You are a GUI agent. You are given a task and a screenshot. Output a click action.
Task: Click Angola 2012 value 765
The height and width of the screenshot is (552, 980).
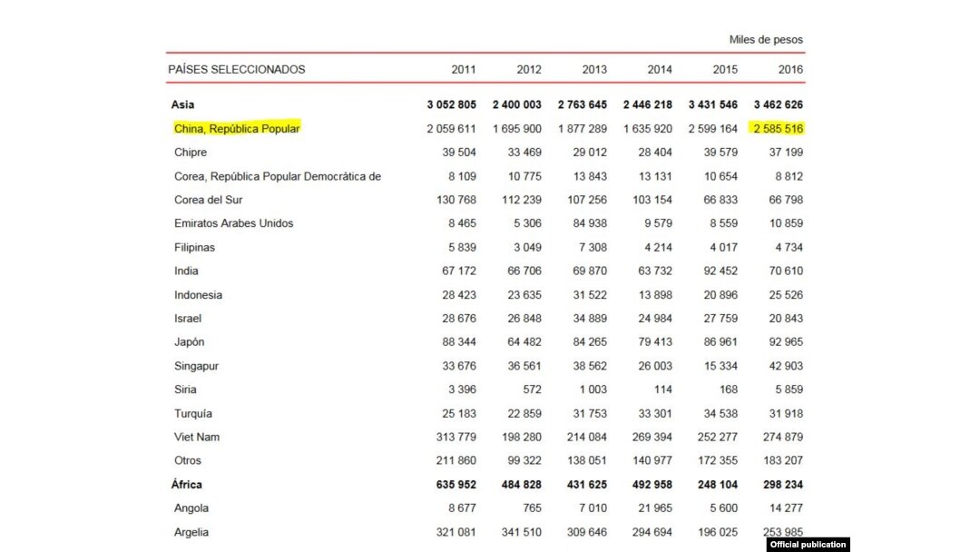tap(532, 508)
